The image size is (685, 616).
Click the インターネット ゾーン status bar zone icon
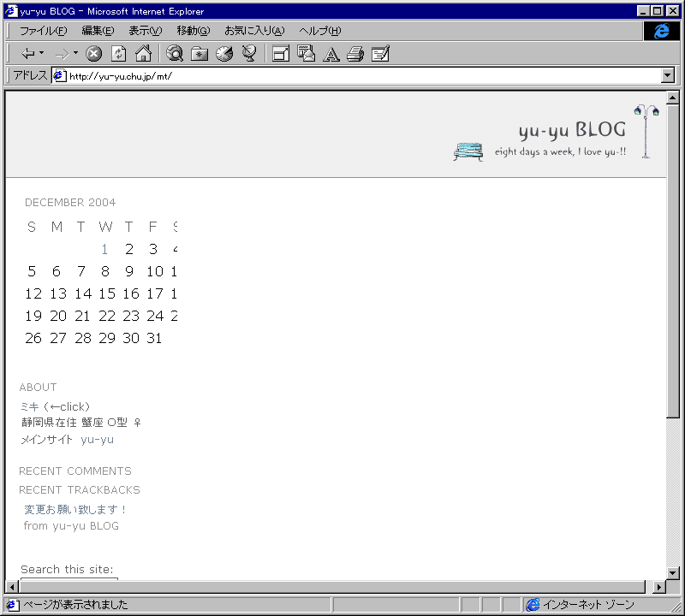click(x=533, y=605)
